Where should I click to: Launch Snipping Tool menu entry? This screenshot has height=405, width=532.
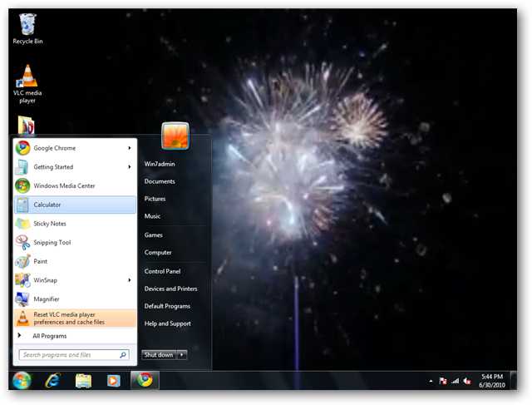click(x=75, y=242)
